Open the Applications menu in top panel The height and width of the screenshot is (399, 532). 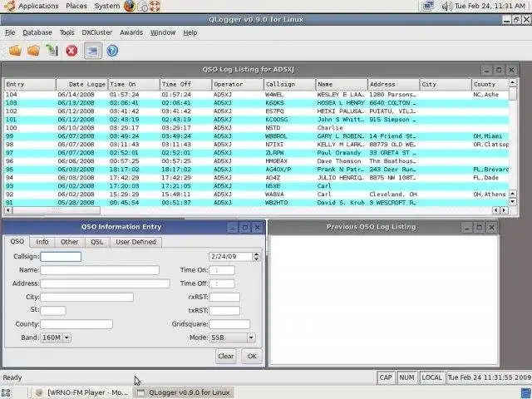click(x=38, y=6)
